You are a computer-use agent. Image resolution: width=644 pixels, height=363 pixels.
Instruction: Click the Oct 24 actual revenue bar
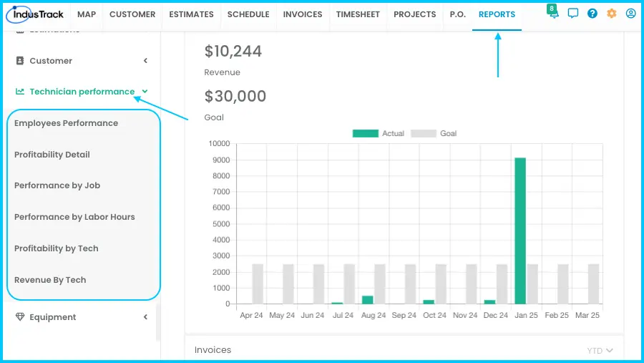(x=429, y=302)
